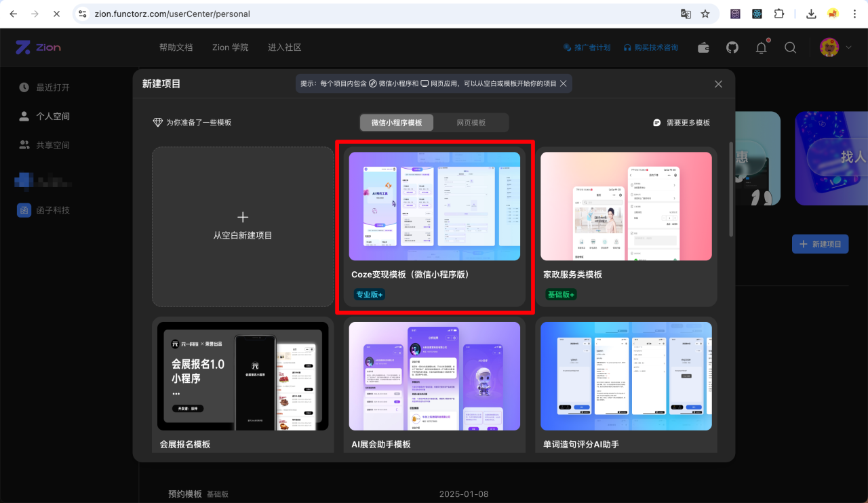The width and height of the screenshot is (868, 503).
Task: Switch to the 网页模板 tab
Action: tap(471, 123)
